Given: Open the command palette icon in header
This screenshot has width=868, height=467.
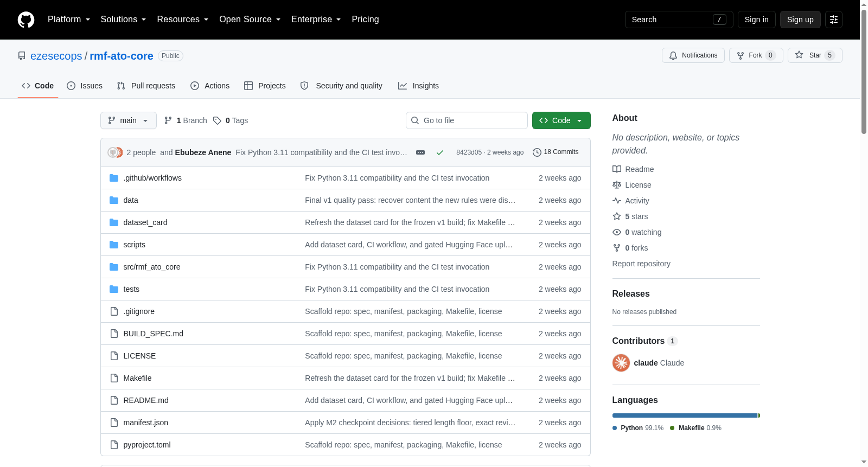Looking at the screenshot, I should 834,20.
